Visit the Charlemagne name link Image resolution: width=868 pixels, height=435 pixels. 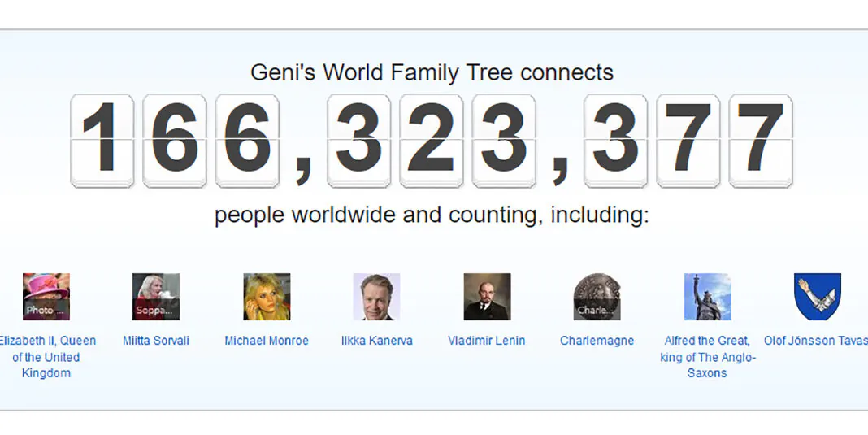click(597, 341)
